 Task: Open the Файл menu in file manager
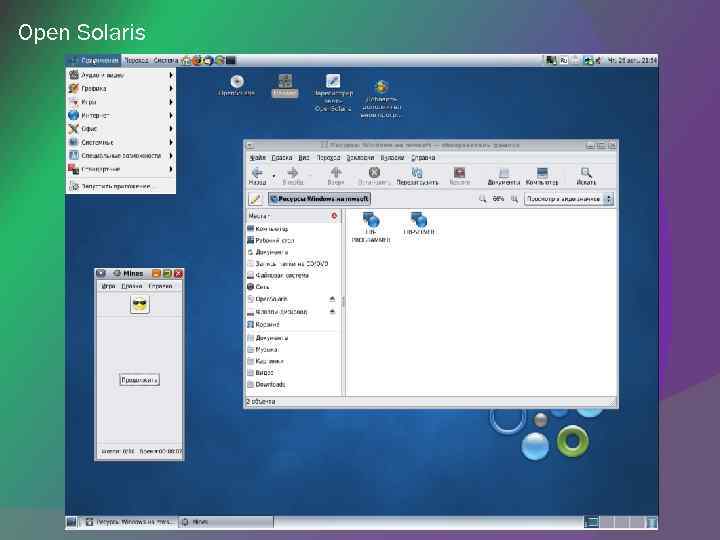257,158
